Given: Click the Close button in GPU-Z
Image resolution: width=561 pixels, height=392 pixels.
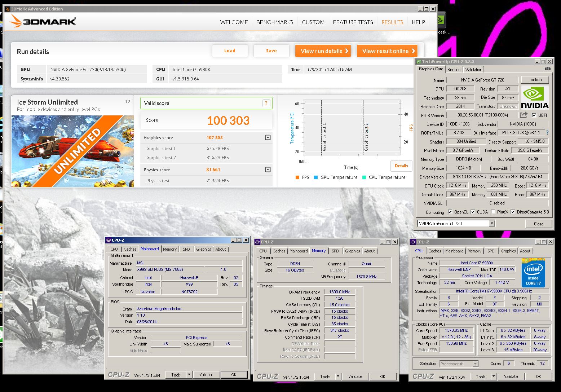Looking at the screenshot, I should click(x=539, y=224).
